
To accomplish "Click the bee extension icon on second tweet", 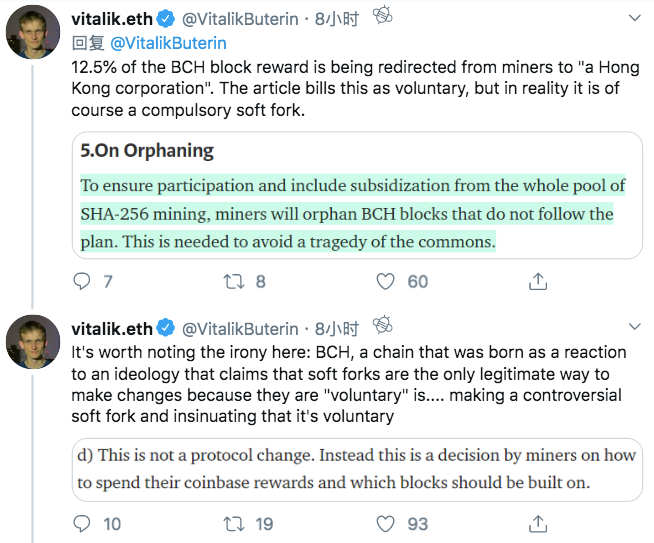I will point(382,325).
